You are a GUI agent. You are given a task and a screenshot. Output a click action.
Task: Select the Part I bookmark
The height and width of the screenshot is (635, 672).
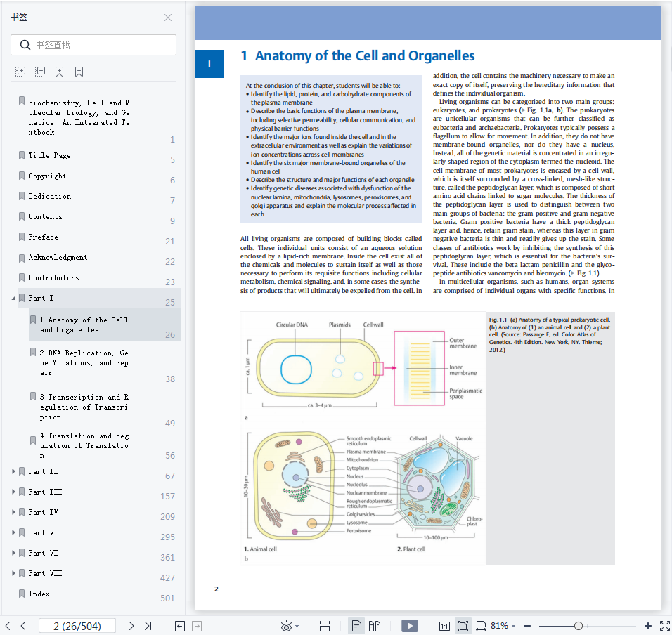[x=41, y=298]
